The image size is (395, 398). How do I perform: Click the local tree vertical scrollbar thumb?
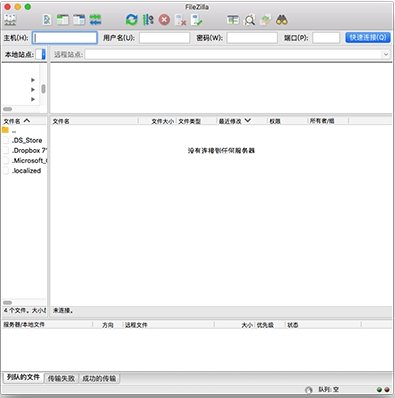coord(43,89)
